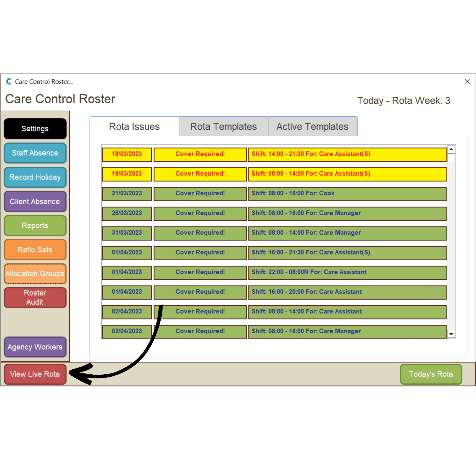The image size is (476, 476).
Task: Open the Reports section
Action: point(35,225)
